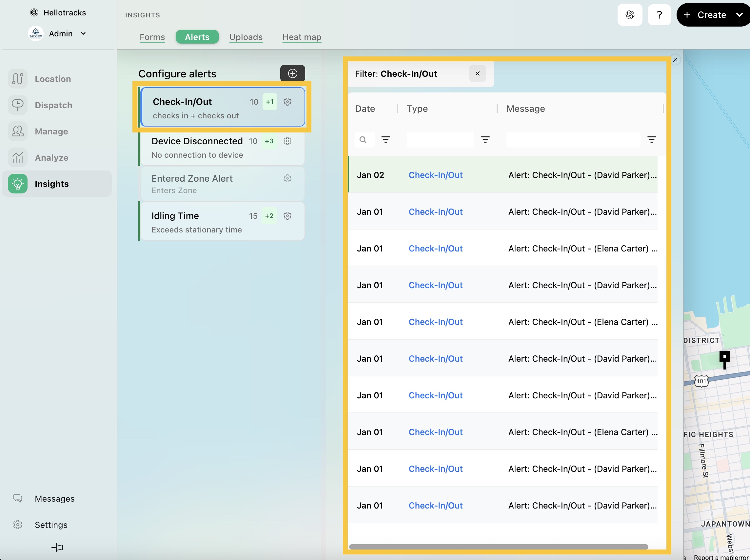Remove the Check-In/Out filter chip
This screenshot has height=560, width=750.
477,73
